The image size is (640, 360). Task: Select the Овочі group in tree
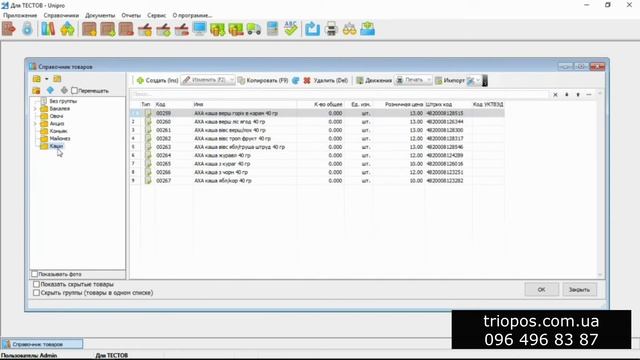click(x=56, y=116)
